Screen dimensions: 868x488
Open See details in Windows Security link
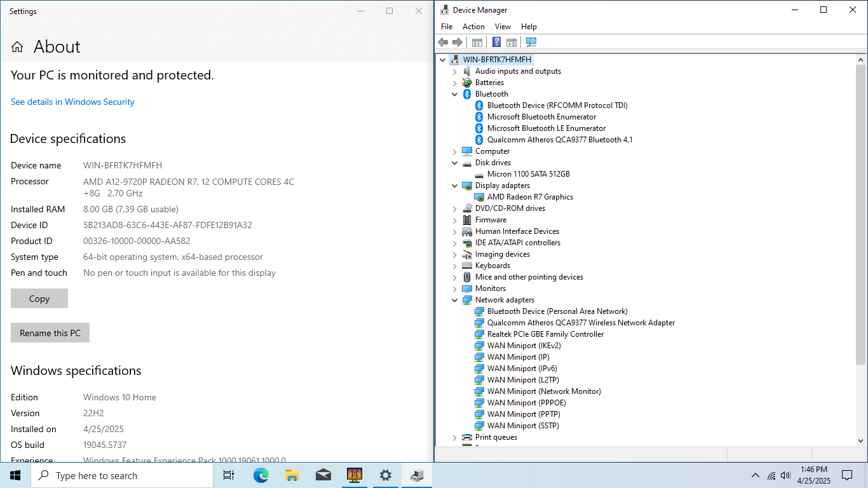coord(72,102)
